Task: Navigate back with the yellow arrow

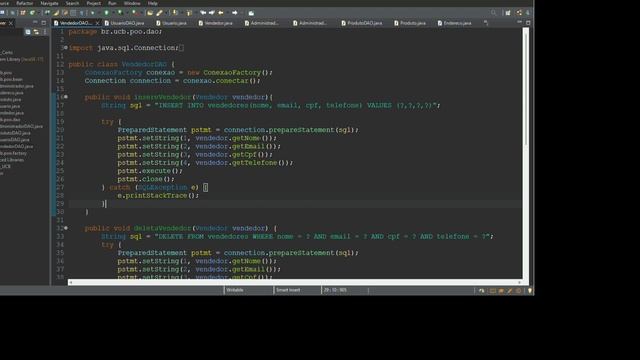Action: coord(220,13)
